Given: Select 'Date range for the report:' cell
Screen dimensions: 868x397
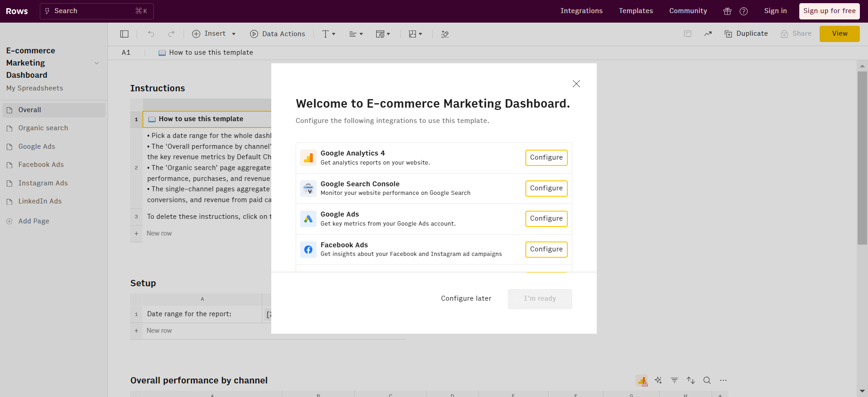Looking at the screenshot, I should click(x=202, y=314).
